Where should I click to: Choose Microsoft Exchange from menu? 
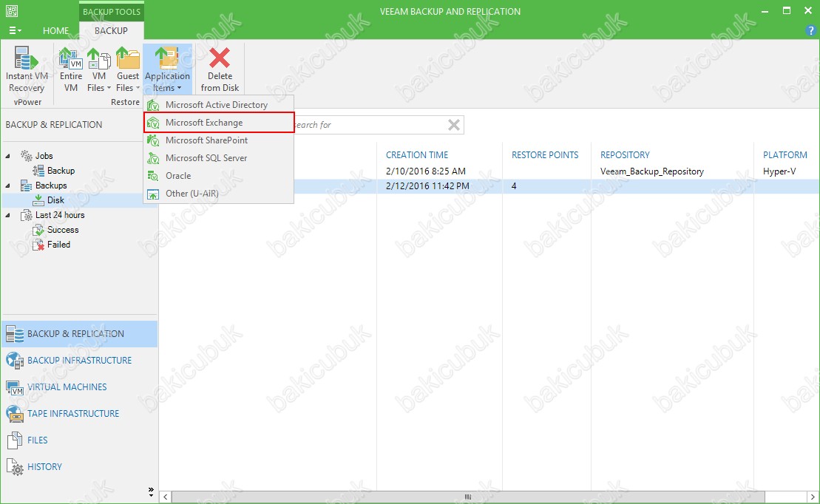point(219,123)
